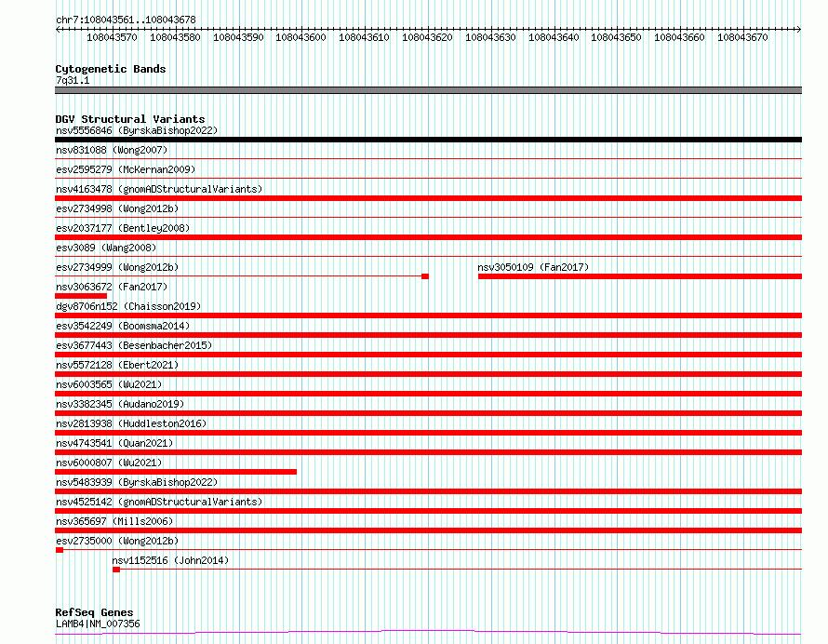Open variant nsv4743541 (Quan2021)
828x644 pixels.
click(114, 443)
